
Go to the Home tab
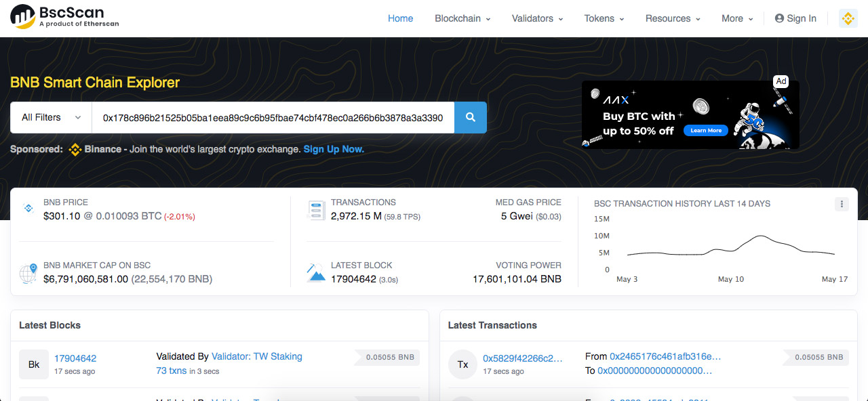[x=400, y=18]
